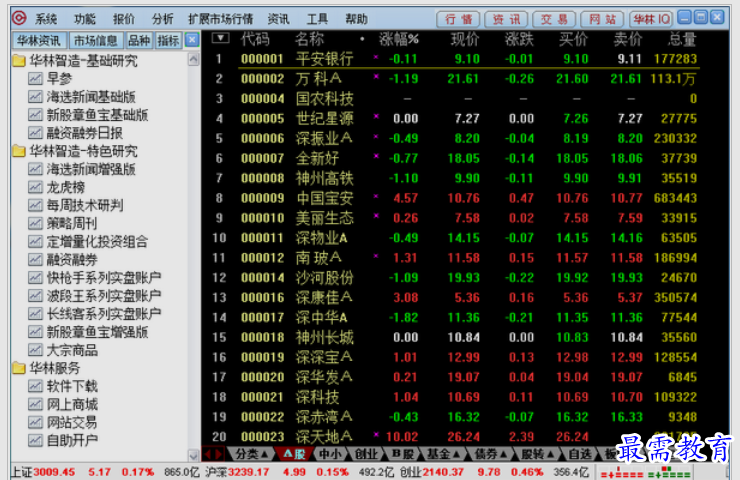
Task: Open the 帮助 menu
Action: point(356,19)
